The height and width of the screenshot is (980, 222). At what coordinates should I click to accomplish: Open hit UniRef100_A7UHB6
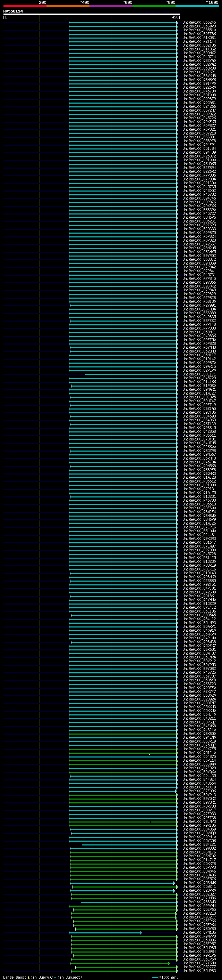tap(199, 898)
